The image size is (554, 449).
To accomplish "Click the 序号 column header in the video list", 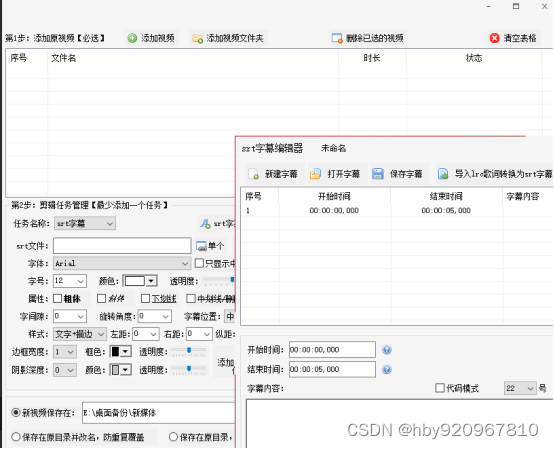I will click(27, 58).
